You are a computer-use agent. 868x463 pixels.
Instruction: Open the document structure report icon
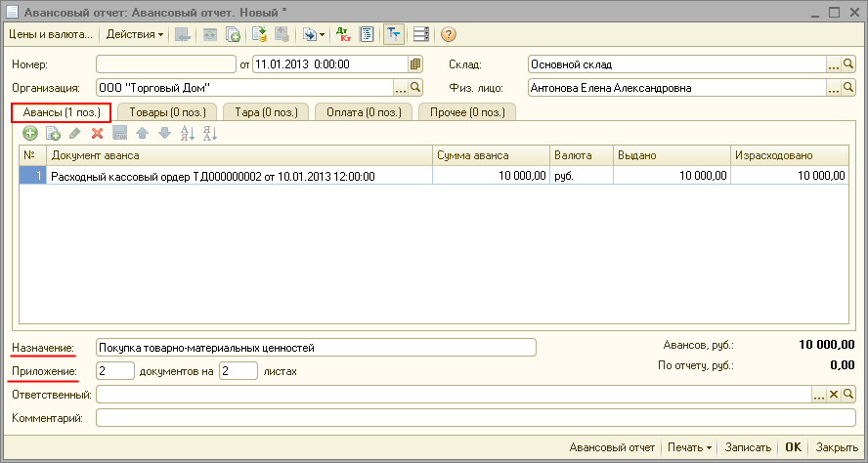pyautogui.click(x=367, y=34)
